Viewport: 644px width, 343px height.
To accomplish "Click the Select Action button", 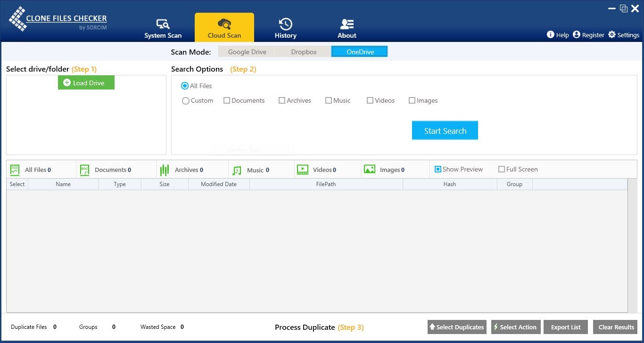I will click(515, 327).
